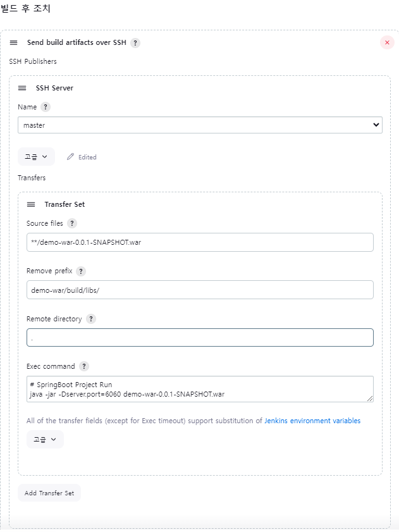Click the Source files input field

coord(200,242)
